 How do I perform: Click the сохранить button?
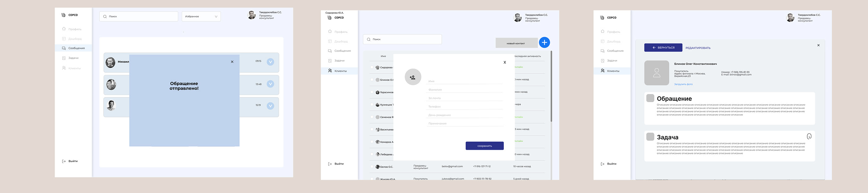(484, 146)
